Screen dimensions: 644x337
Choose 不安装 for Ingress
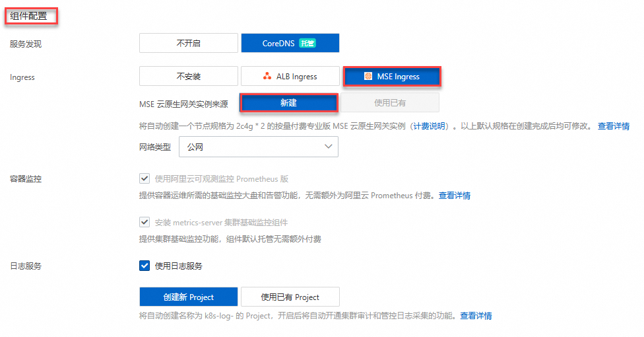(189, 76)
